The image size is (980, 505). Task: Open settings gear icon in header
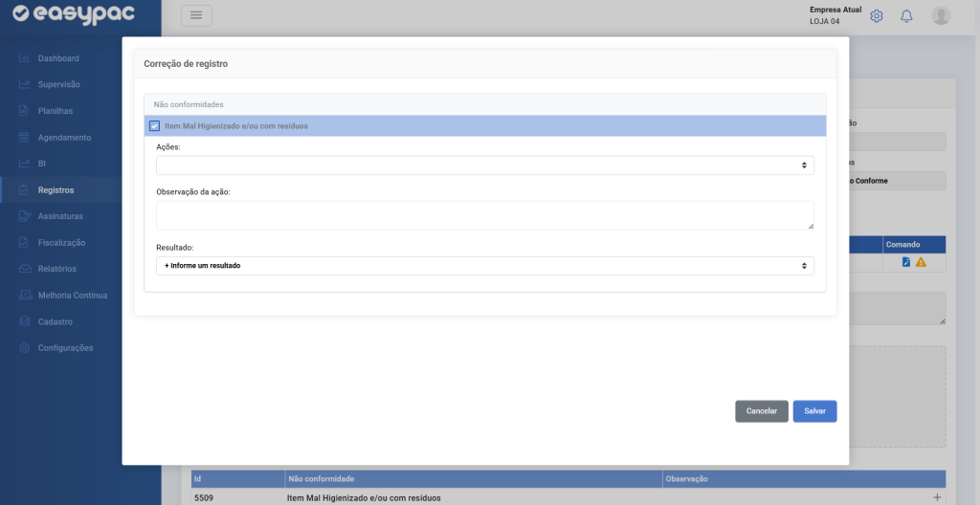pyautogui.click(x=877, y=16)
